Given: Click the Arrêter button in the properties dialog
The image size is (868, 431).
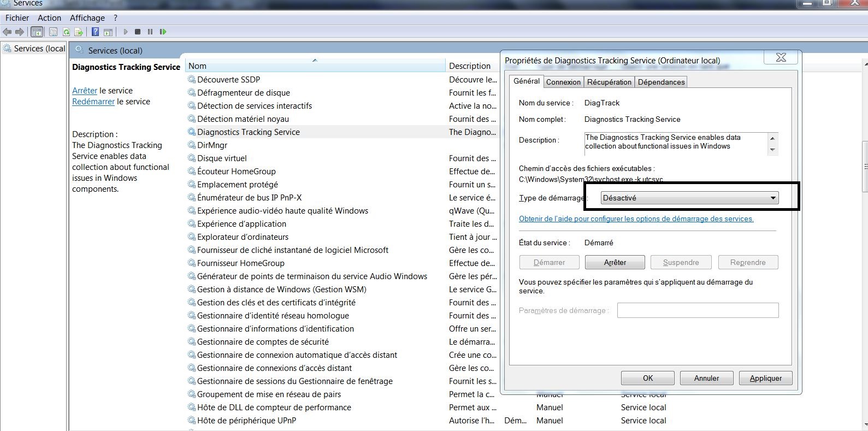Looking at the screenshot, I should (x=615, y=262).
